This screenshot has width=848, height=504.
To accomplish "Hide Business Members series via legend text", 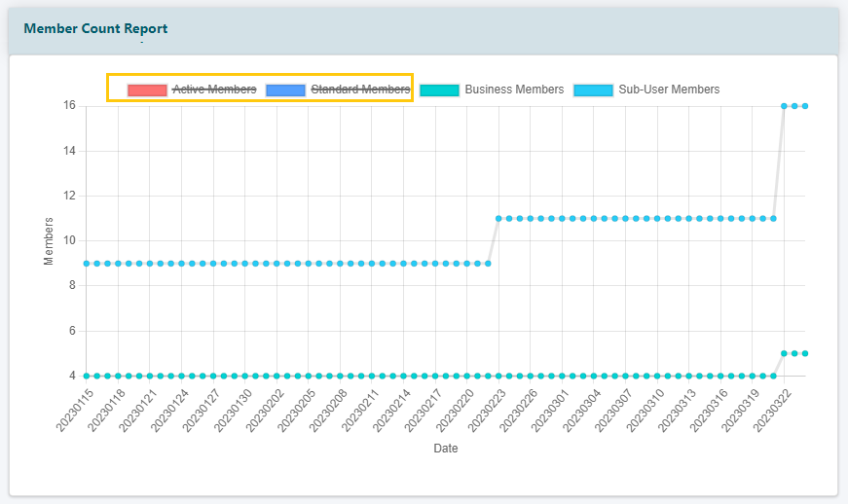I will pyautogui.click(x=514, y=90).
